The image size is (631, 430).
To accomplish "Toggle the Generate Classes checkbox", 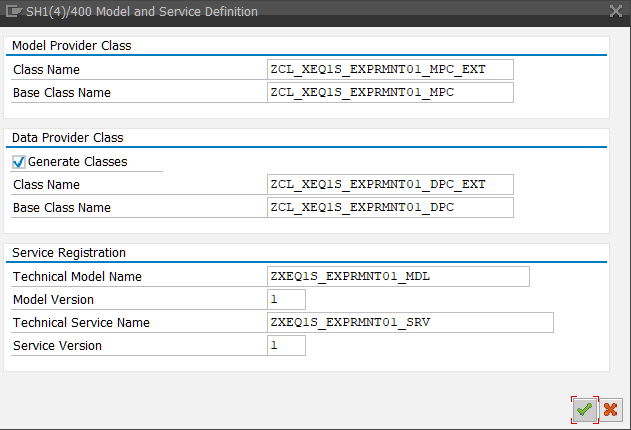I will click(19, 162).
